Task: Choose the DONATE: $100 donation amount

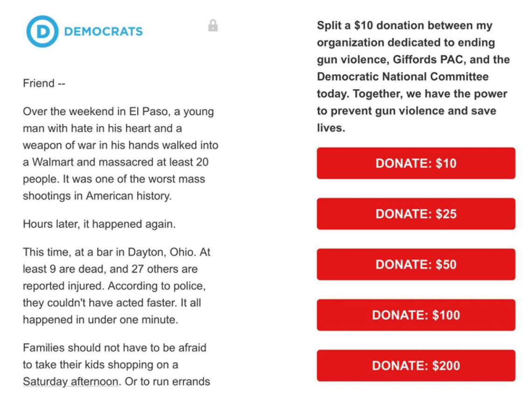Action: tap(415, 315)
